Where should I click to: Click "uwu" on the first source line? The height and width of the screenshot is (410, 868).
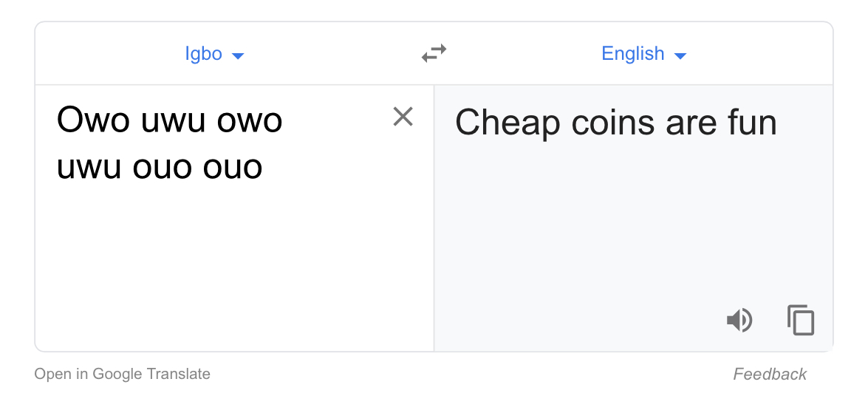(173, 120)
